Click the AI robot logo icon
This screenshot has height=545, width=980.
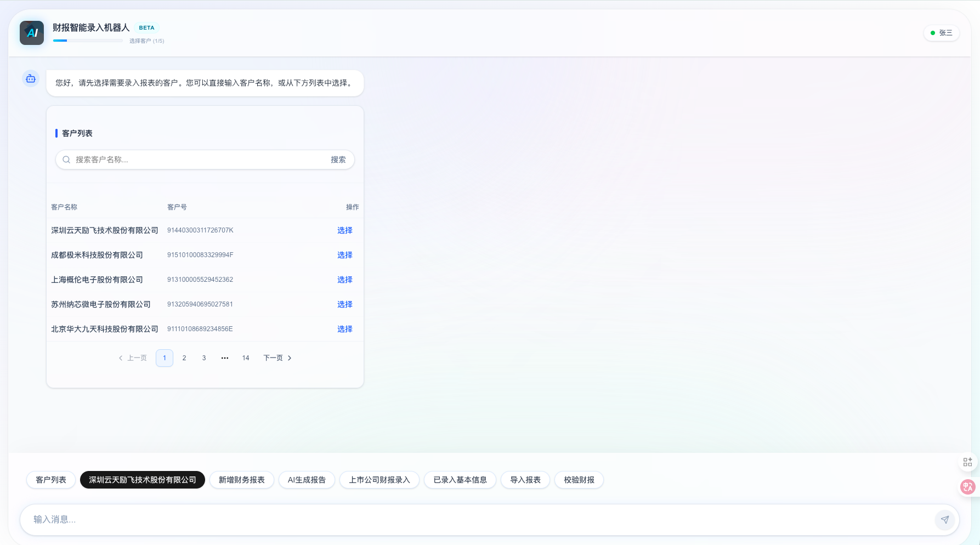point(32,33)
